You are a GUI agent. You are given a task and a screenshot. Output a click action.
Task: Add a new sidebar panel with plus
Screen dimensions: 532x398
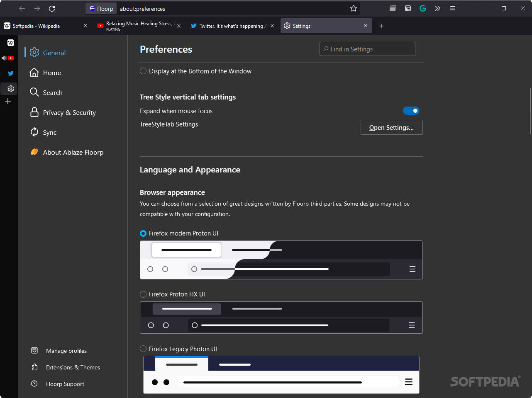point(8,101)
